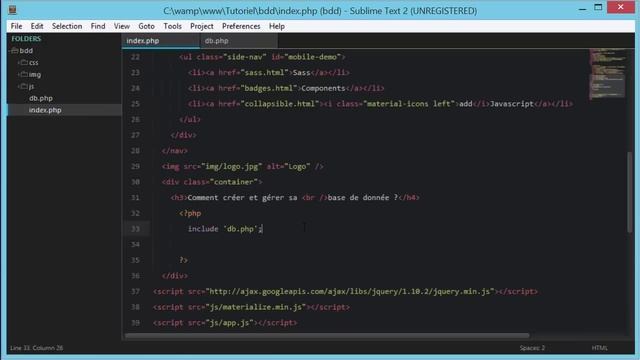Image resolution: width=640 pixels, height=360 pixels.
Task: Click the "badges.html" href string
Action: (x=269, y=88)
